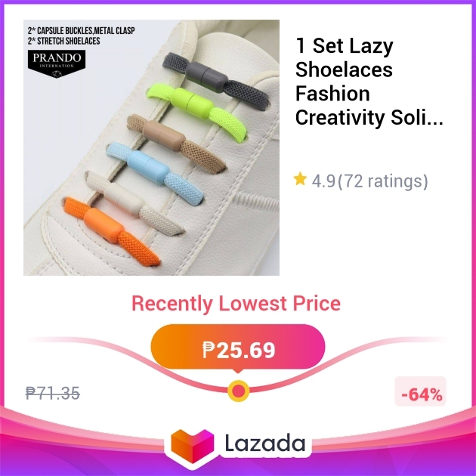
Task: Click the Lazada heart-box logo icon
Action: [193, 446]
